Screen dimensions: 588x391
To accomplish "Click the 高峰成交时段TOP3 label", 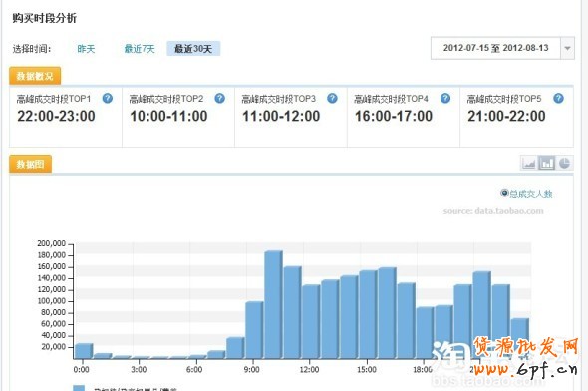I will click(279, 99).
